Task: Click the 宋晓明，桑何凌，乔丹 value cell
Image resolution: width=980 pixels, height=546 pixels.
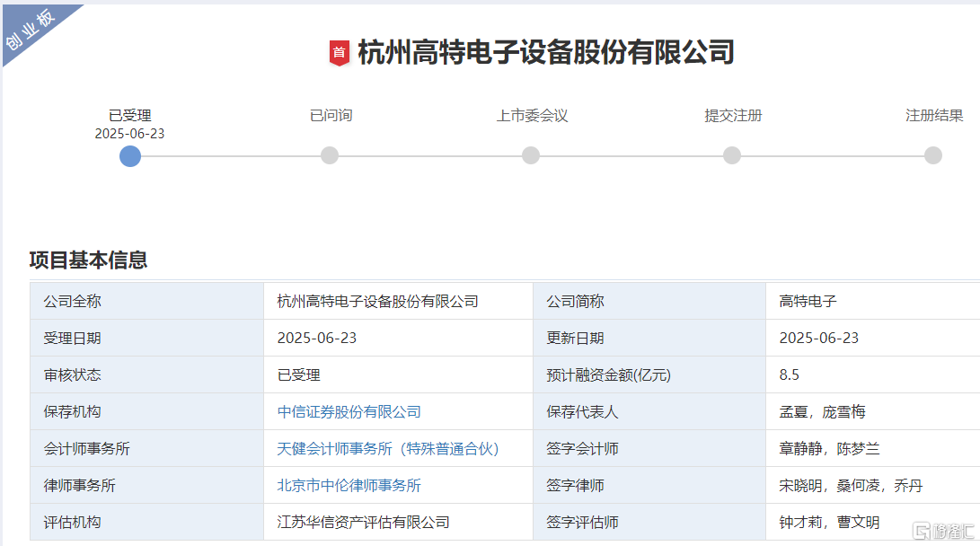Action: [873, 486]
